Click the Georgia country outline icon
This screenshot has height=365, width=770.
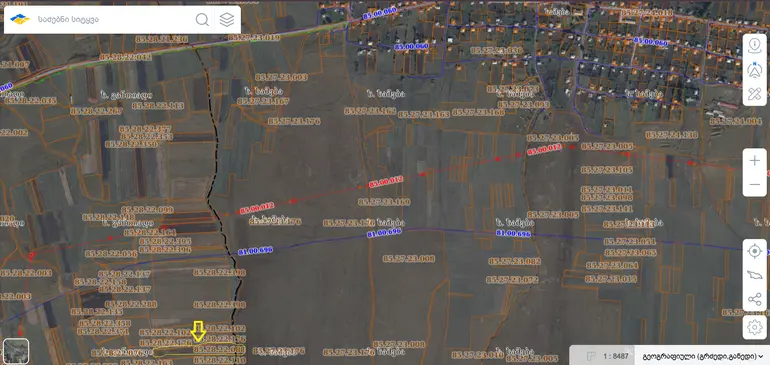pyautogui.click(x=754, y=275)
